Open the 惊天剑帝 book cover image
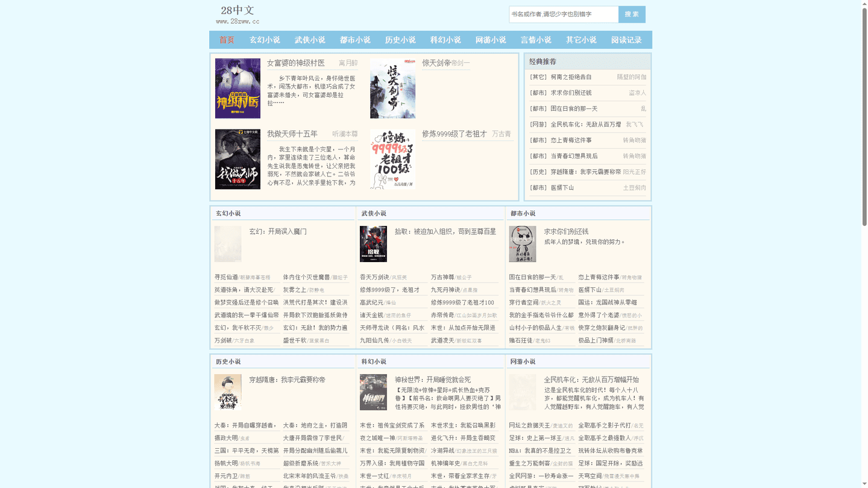This screenshot has width=868, height=488. [392, 89]
